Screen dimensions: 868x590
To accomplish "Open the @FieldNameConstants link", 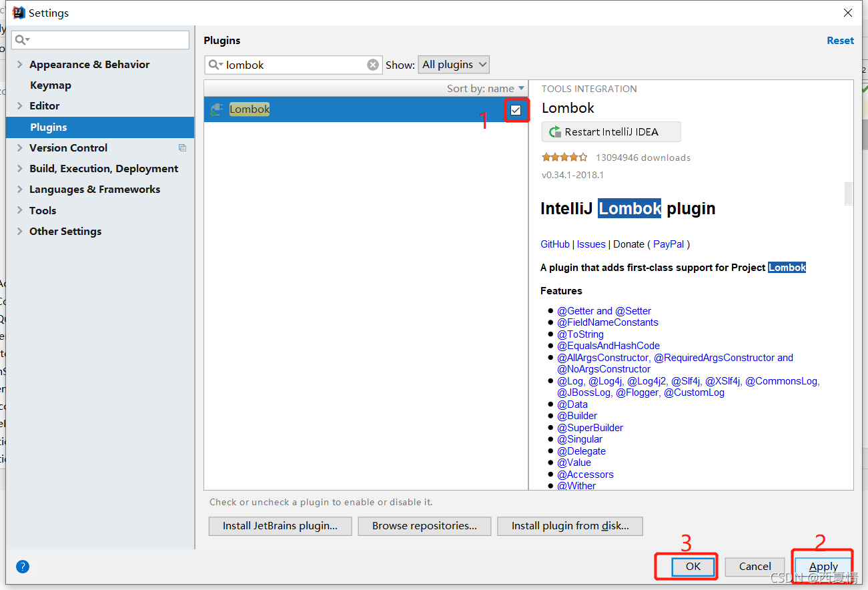I will 608,322.
